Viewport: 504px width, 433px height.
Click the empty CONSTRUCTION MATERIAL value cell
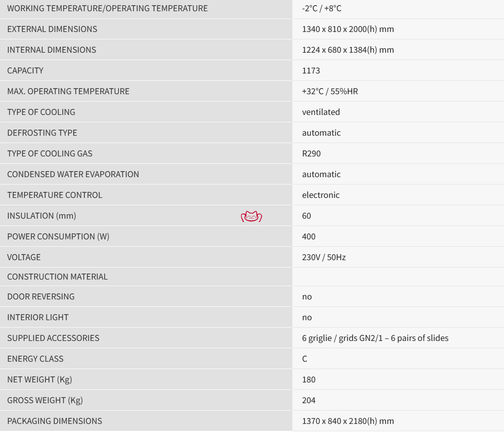pos(398,277)
